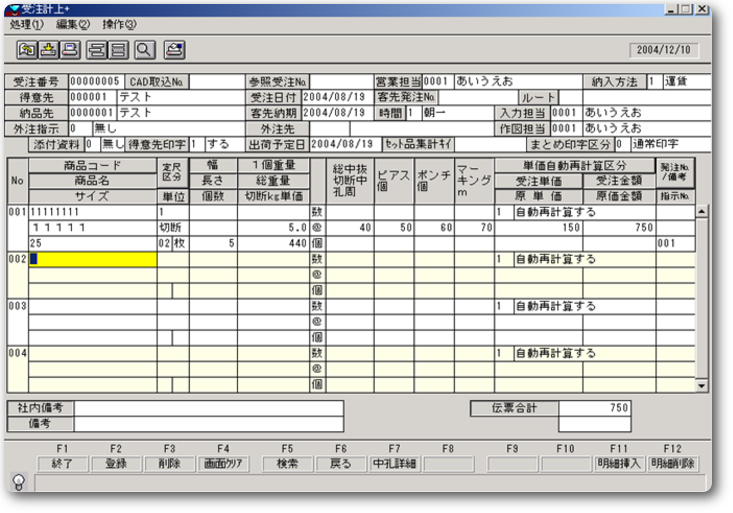Click the 切断kg単価 value 440 in row 001
Screen dimensions: 733x513
coord(297,243)
